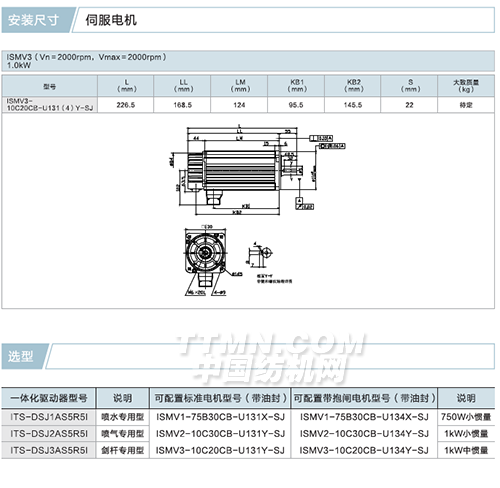
Task: Click the motor side-view dimension drawing
Action: [x=257, y=170]
